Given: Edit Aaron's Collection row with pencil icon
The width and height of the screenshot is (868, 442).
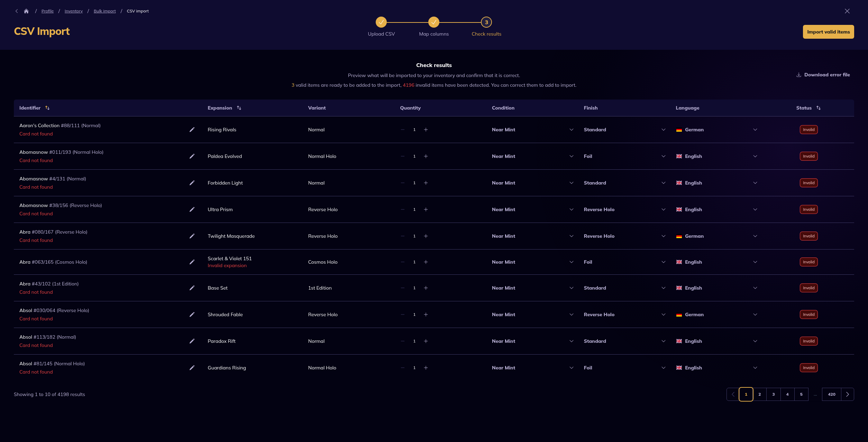Looking at the screenshot, I should click(x=192, y=130).
